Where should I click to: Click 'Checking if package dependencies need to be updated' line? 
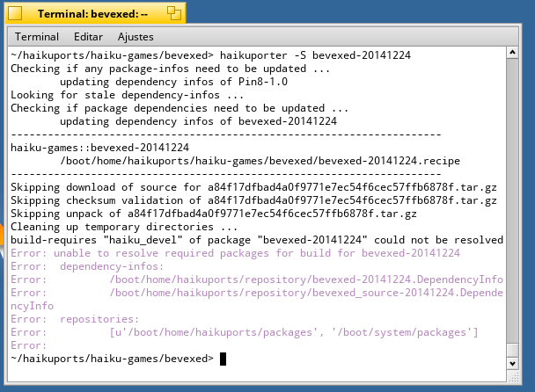(180, 108)
